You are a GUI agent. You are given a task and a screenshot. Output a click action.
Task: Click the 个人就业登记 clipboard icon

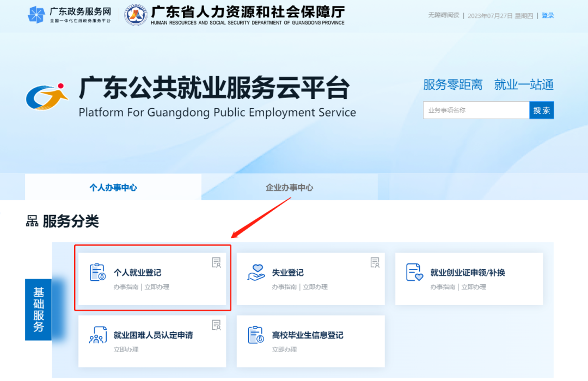[97, 272]
